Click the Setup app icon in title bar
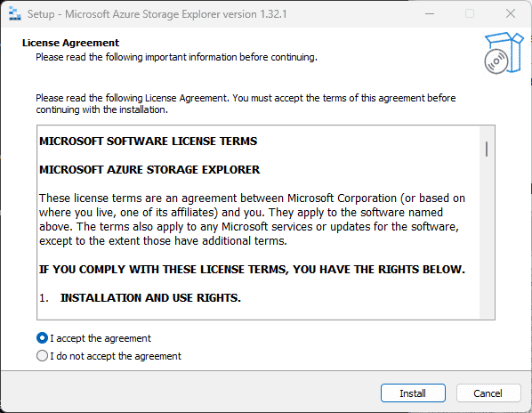This screenshot has width=532, height=413. 14,14
